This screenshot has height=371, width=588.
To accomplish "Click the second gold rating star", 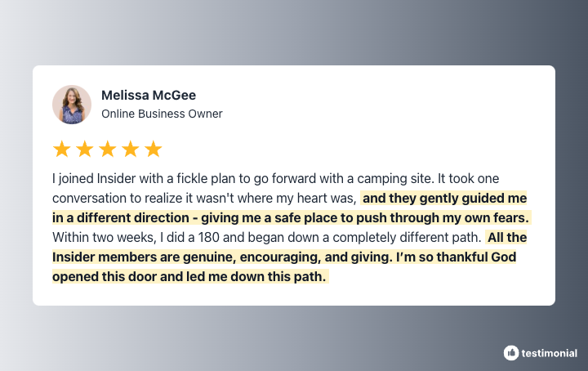I will pyautogui.click(x=85, y=149).
